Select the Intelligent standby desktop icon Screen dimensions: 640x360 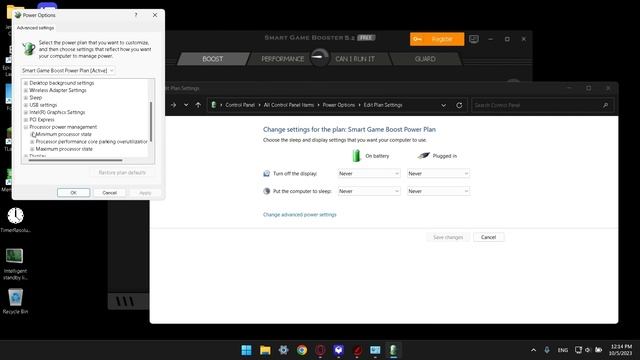(15, 264)
